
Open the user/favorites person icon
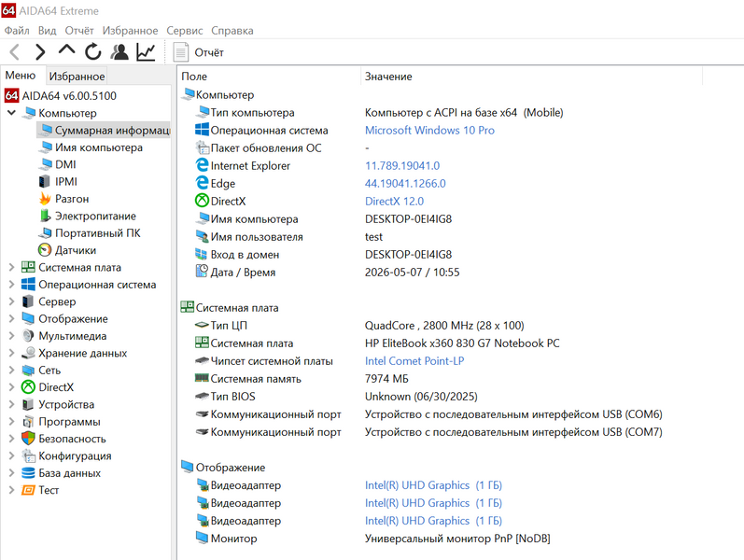(119, 51)
